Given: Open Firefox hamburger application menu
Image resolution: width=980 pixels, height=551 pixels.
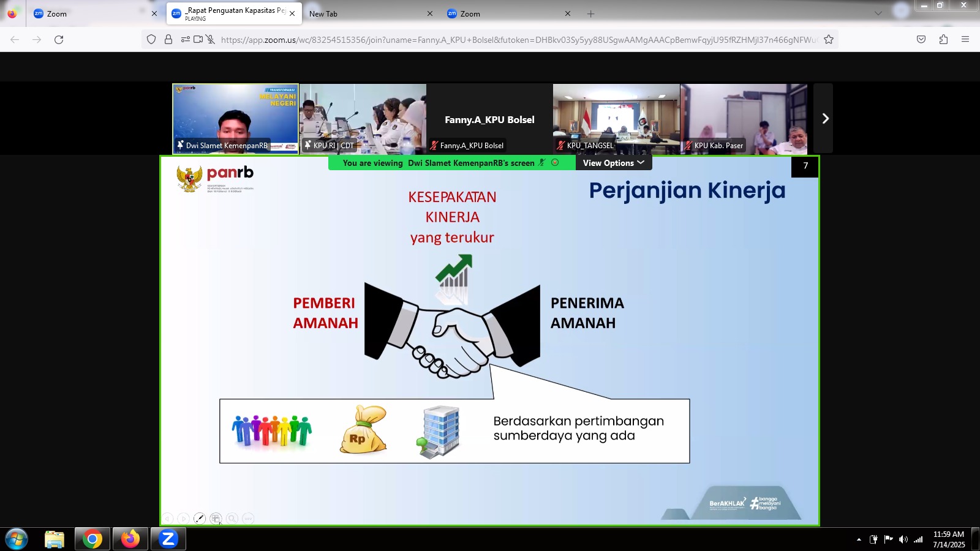Looking at the screenshot, I should 965,40.
